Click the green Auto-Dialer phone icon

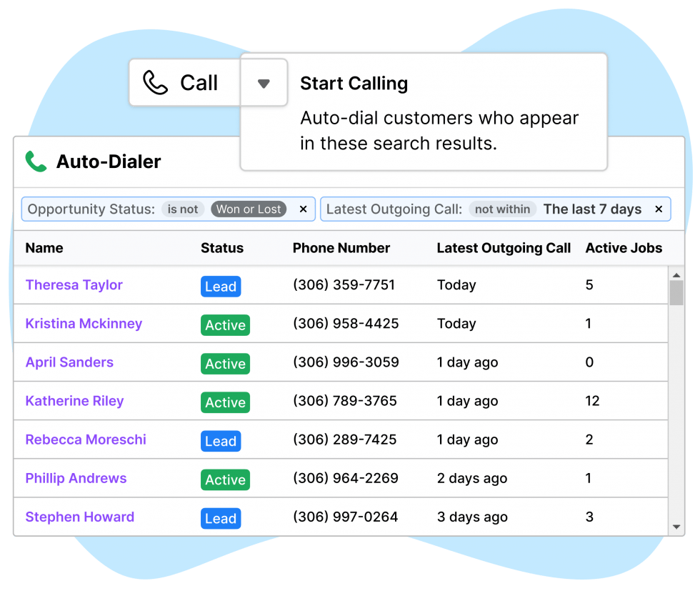point(34,161)
